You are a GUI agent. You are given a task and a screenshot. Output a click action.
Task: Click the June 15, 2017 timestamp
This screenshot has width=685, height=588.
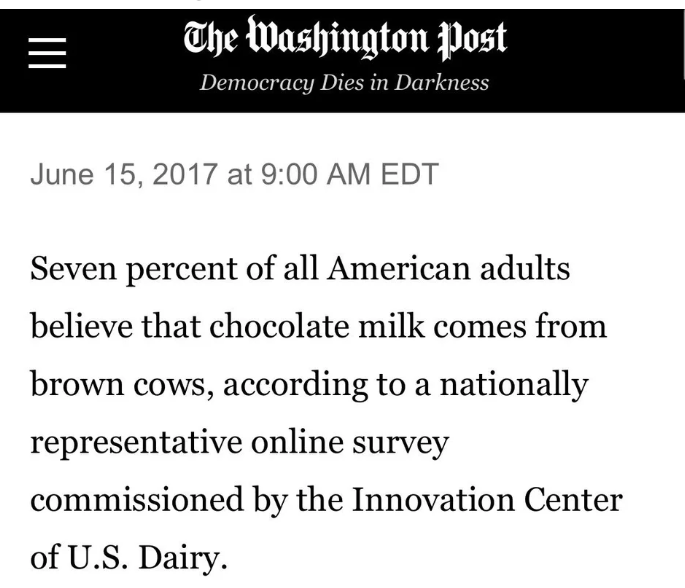point(124,174)
